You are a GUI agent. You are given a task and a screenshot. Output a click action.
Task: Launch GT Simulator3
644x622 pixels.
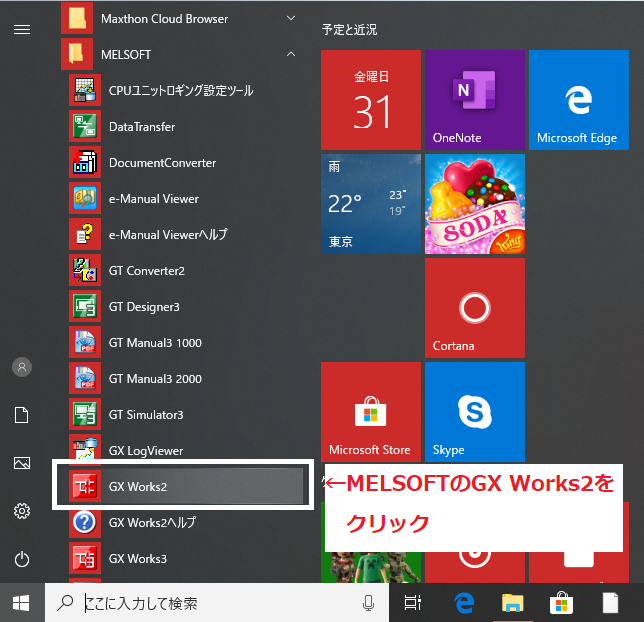point(183,415)
